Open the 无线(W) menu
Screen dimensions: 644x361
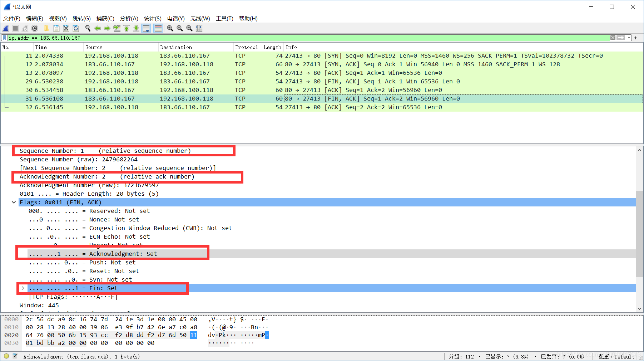200,19
